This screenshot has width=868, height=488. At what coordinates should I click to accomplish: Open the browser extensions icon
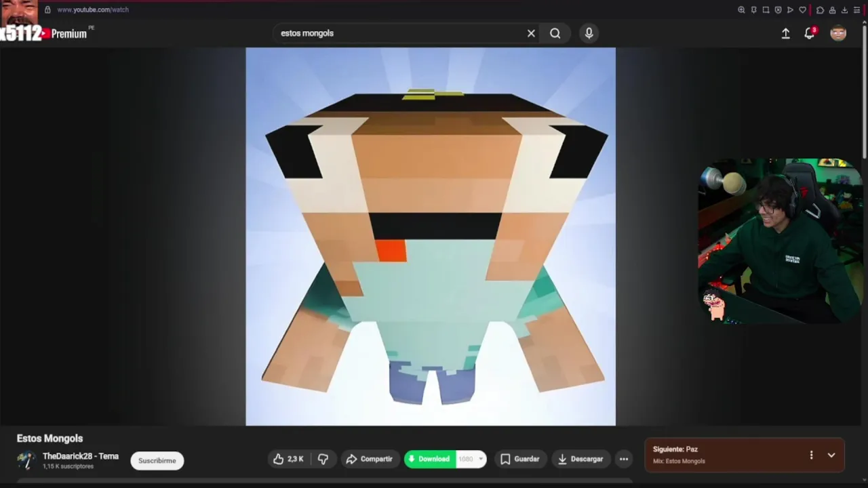(x=820, y=10)
